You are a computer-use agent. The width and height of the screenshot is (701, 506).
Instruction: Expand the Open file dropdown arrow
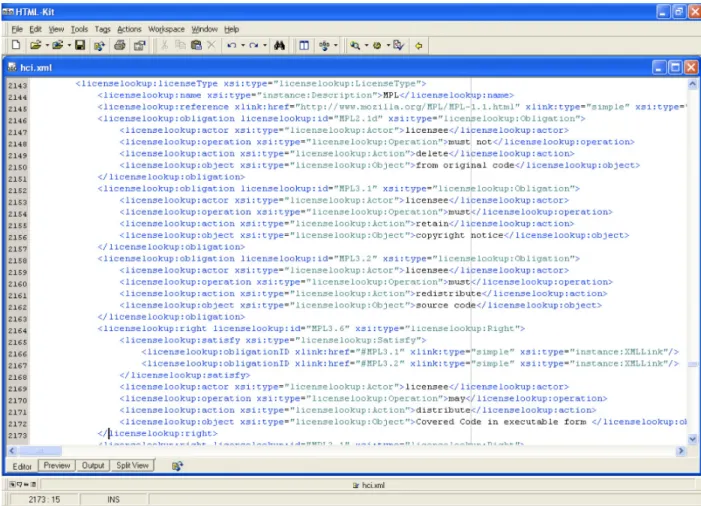(x=47, y=46)
